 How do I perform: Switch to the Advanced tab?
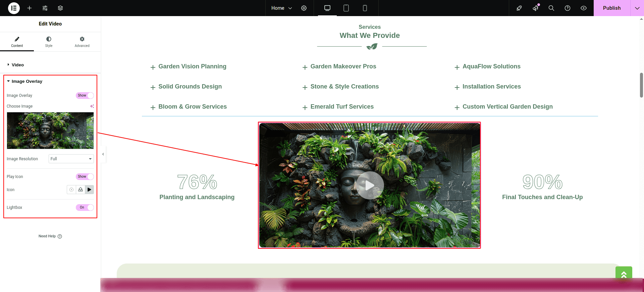(82, 42)
